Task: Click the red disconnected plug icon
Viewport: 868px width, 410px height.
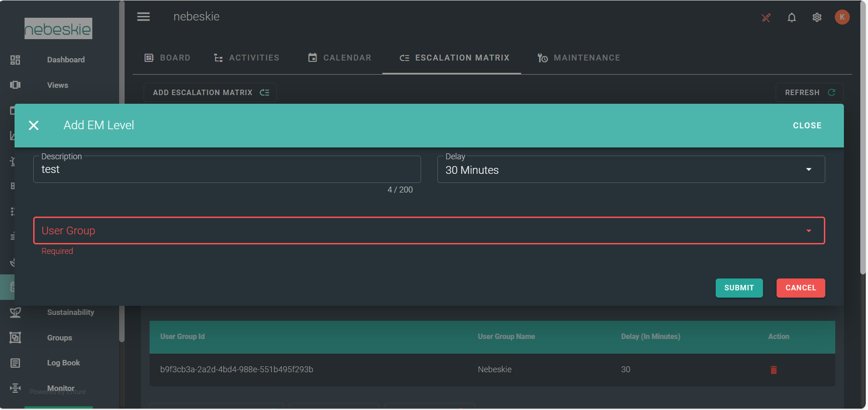Action: tap(766, 18)
